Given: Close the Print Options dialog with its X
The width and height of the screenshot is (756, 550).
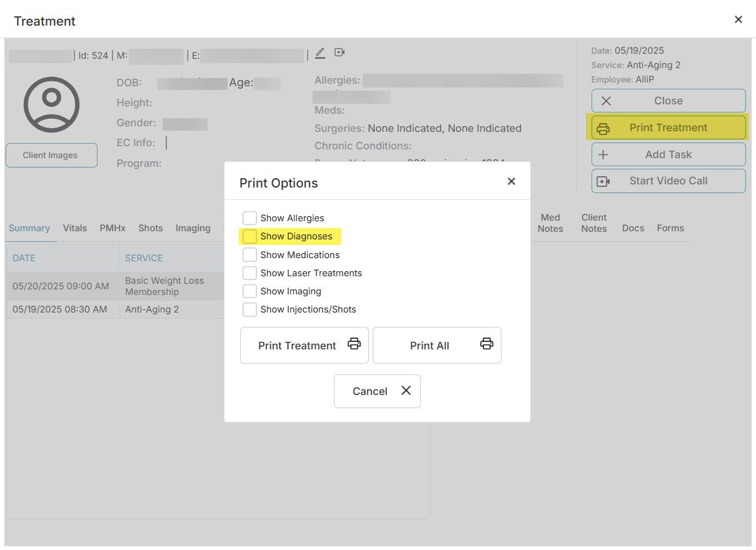Looking at the screenshot, I should (512, 181).
